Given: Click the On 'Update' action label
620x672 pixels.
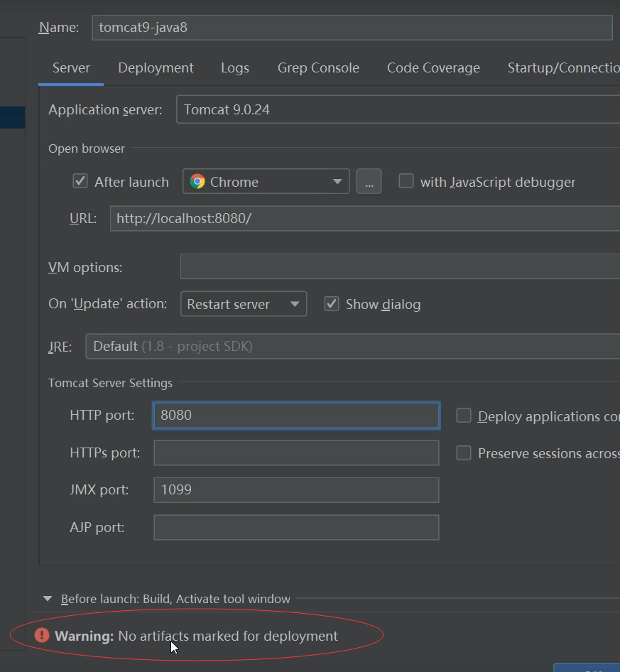Looking at the screenshot, I should click(x=107, y=304).
